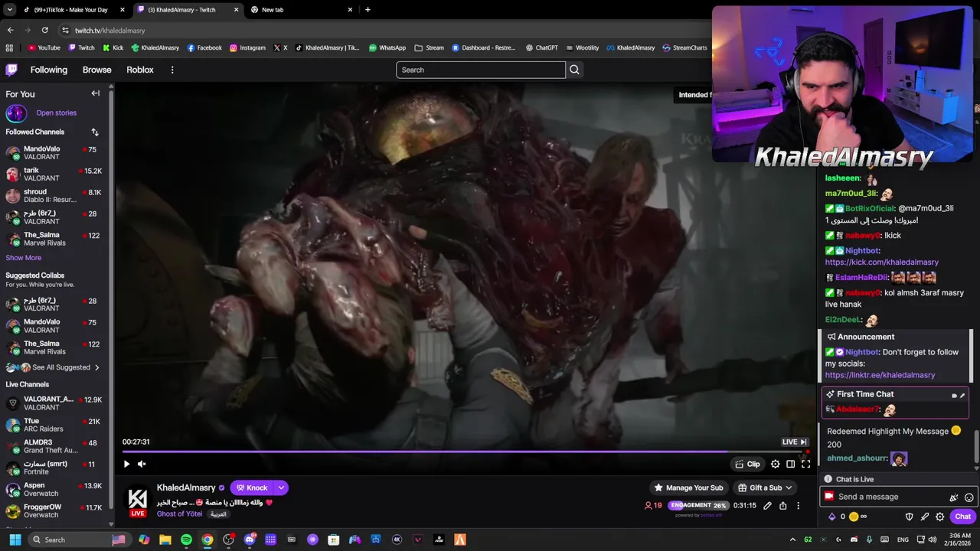Screen dimensions: 980x551
Task: Click the KhaledAlmasry channel avatar
Action: [x=138, y=500]
